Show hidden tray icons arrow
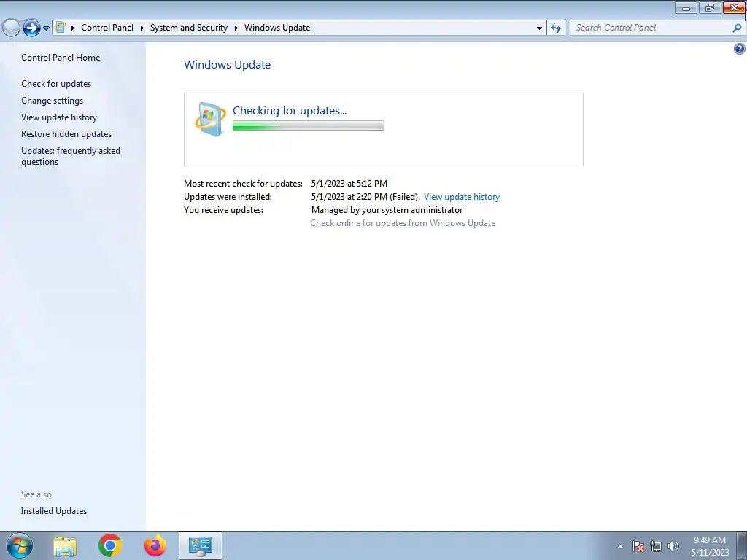The image size is (747, 560). [x=620, y=546]
